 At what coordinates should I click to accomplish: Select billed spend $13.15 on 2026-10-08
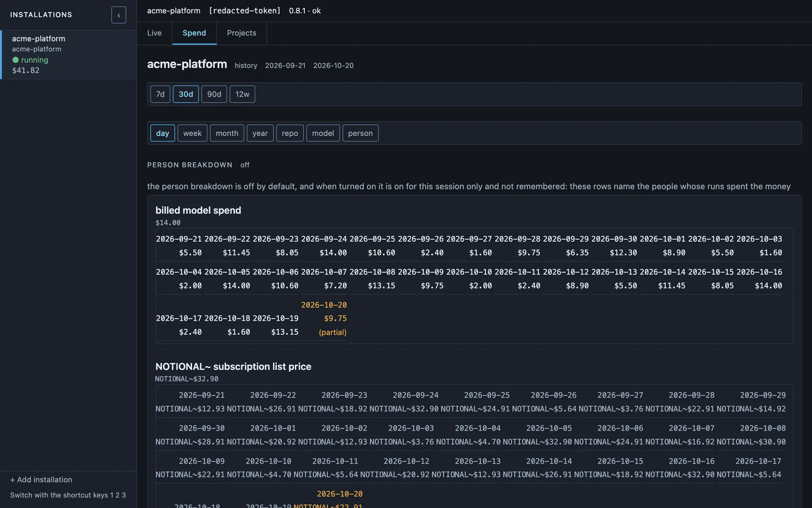click(372, 279)
